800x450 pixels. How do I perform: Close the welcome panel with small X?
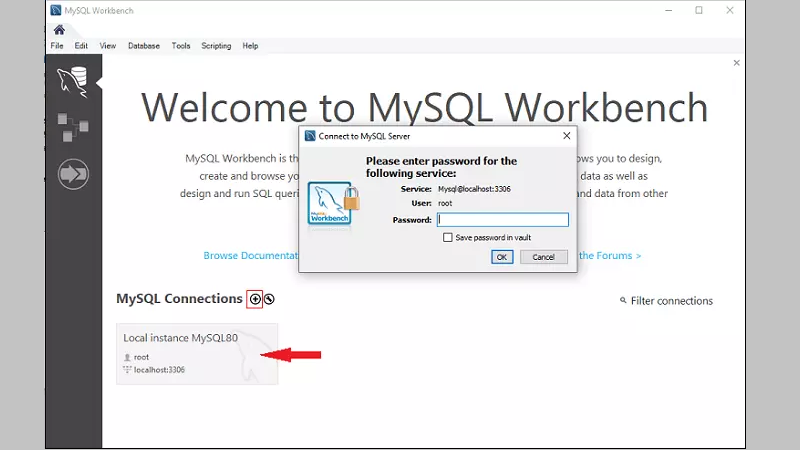pyautogui.click(x=736, y=63)
